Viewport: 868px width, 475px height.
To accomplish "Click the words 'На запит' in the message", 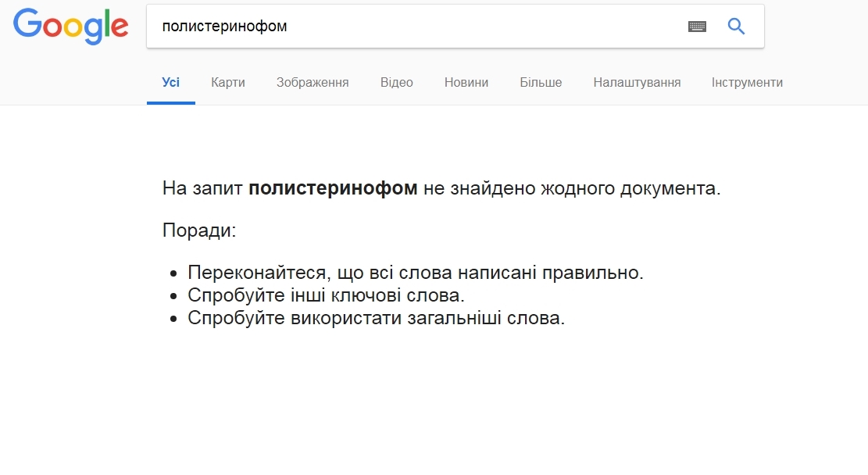I will point(203,188).
